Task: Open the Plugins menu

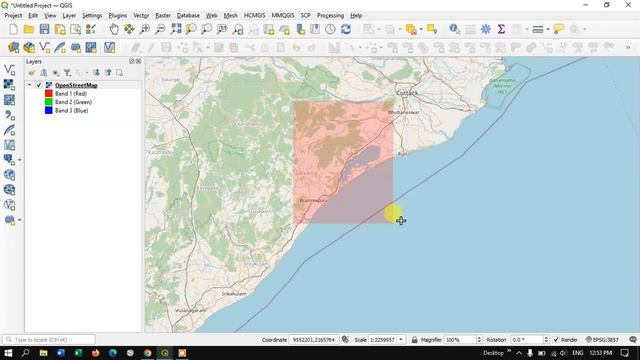Action: 118,16
